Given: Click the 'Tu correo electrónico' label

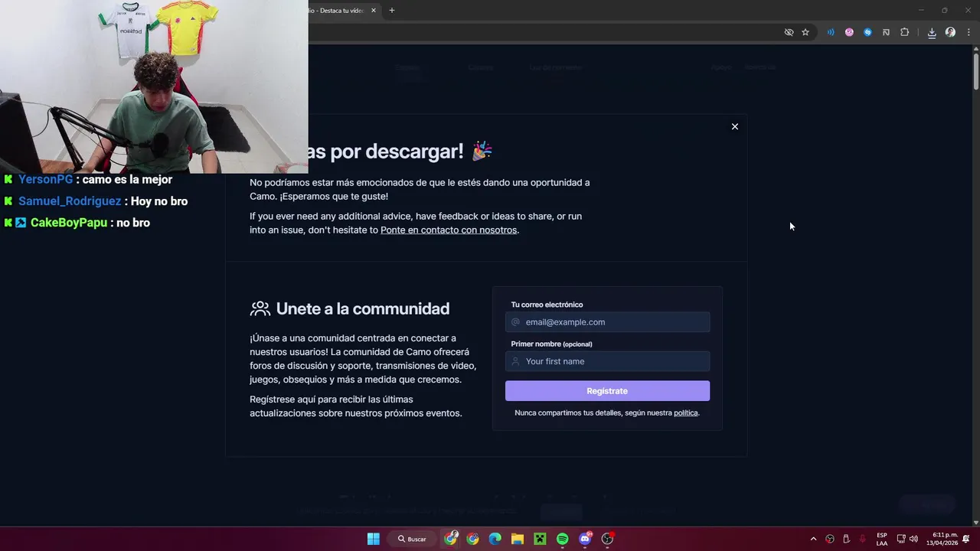Looking at the screenshot, I should point(547,305).
